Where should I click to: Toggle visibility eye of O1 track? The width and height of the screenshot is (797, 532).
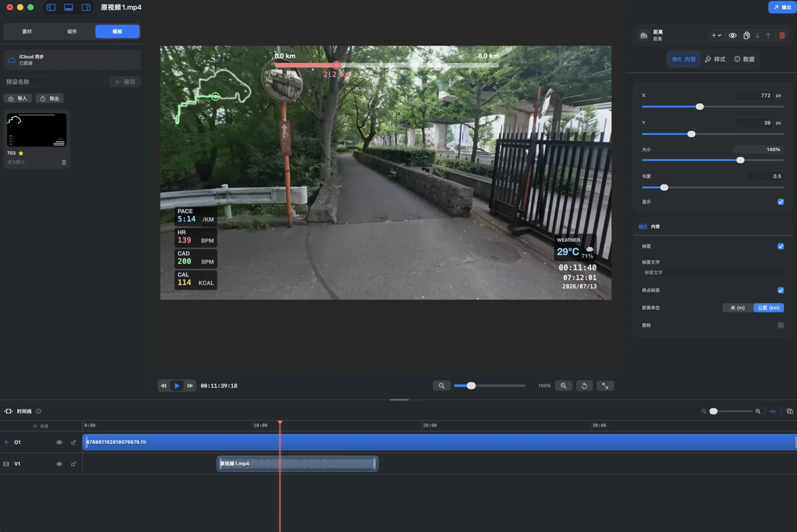pos(59,443)
